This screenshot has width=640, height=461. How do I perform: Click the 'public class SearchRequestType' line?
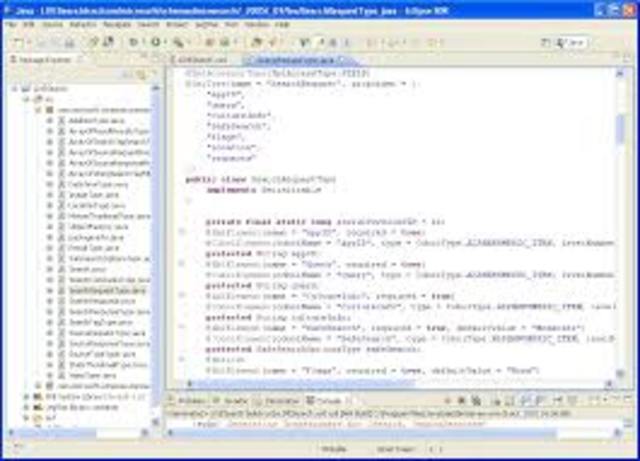(260, 179)
